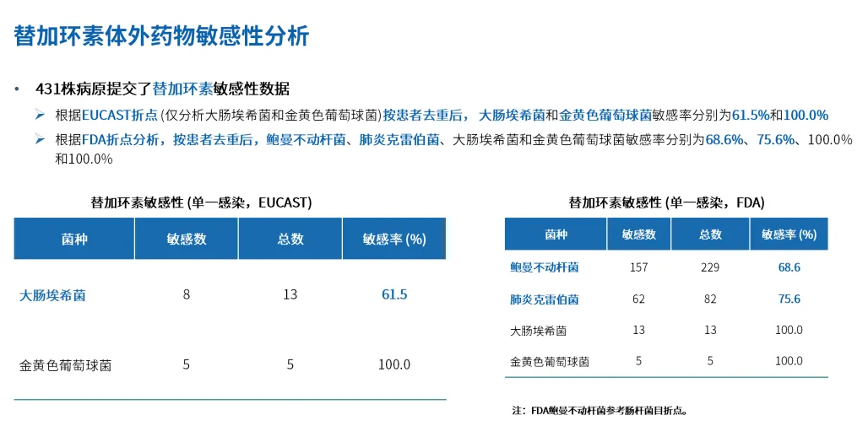Click the 68.6 value in the FDA table
Viewport: 868px width, 426px height.
click(789, 267)
